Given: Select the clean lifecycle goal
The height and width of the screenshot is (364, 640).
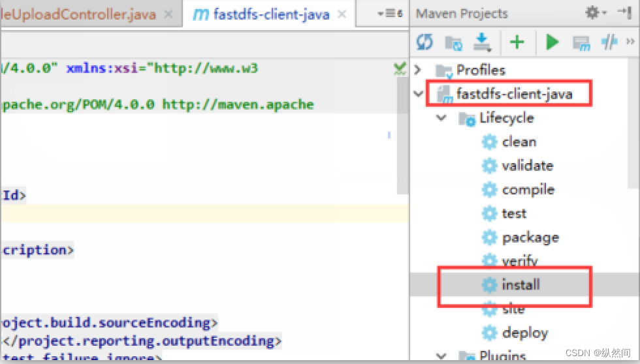Looking at the screenshot, I should click(x=519, y=142).
